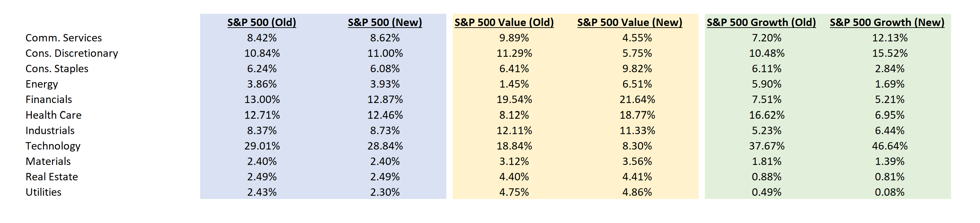
Task: Select the Utilities row label
Action: click(x=43, y=192)
